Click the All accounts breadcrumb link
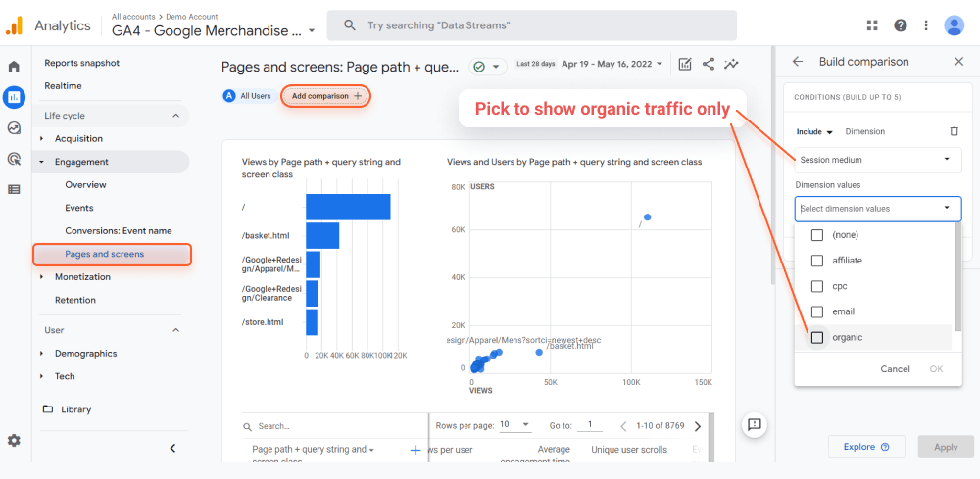 pos(134,17)
